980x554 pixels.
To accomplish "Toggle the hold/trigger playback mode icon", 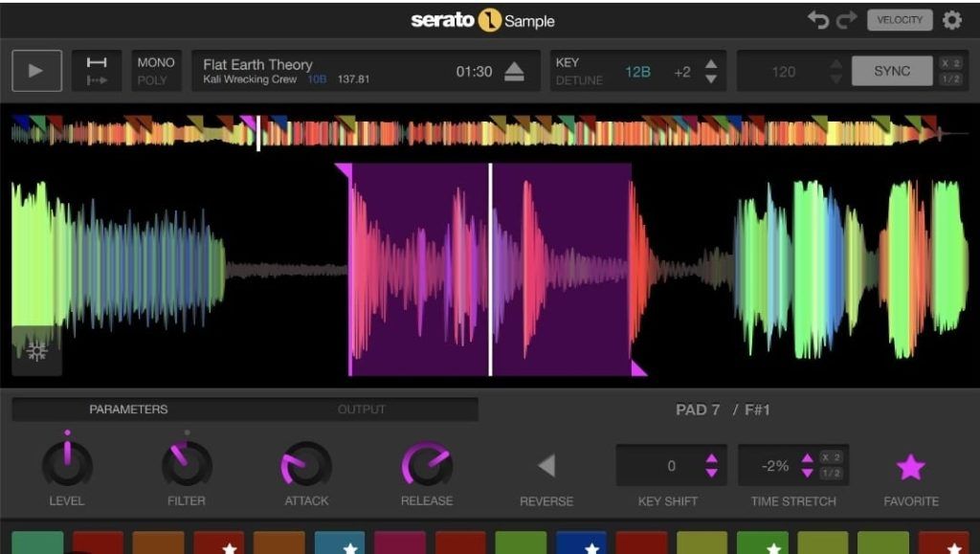I will click(97, 71).
